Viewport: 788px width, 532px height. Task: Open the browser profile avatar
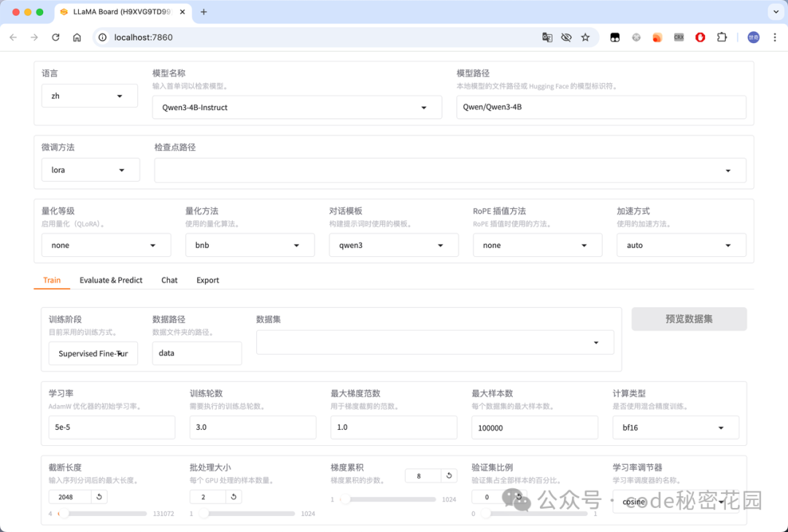click(x=753, y=37)
